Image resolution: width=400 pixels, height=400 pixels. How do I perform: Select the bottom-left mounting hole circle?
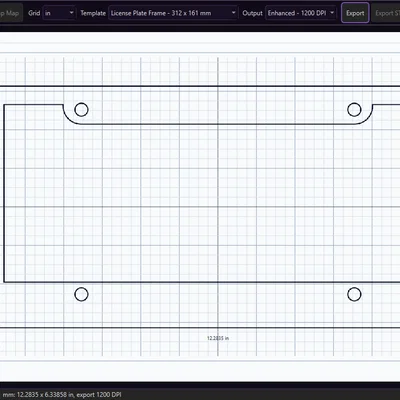coord(81,294)
